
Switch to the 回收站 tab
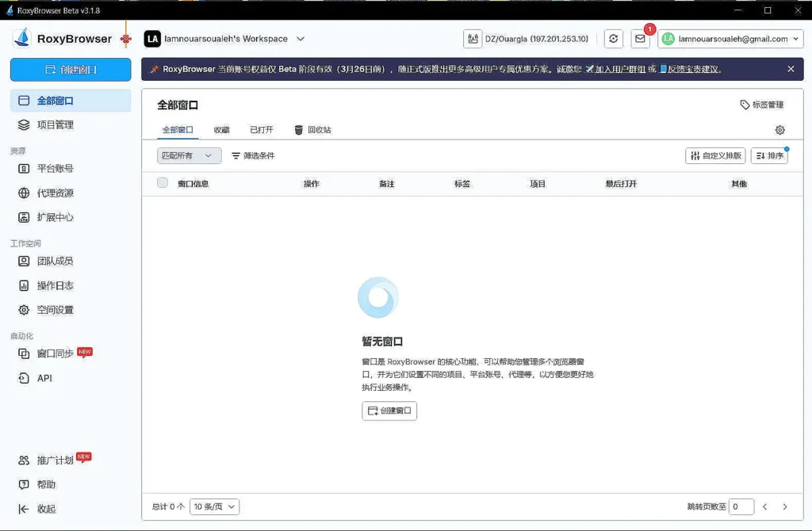(312, 130)
